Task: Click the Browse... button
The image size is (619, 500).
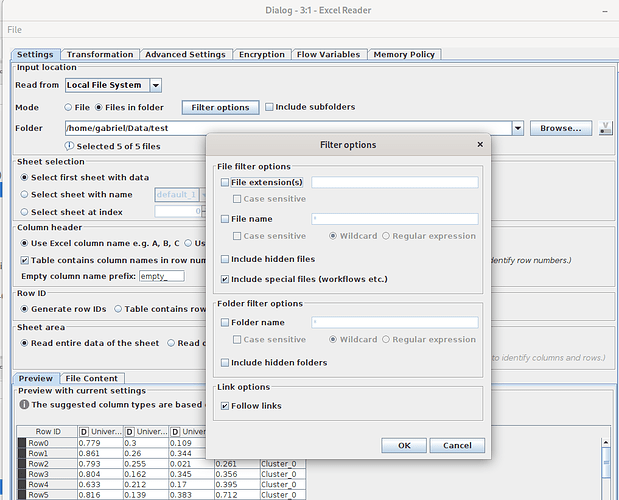Action: (x=561, y=128)
